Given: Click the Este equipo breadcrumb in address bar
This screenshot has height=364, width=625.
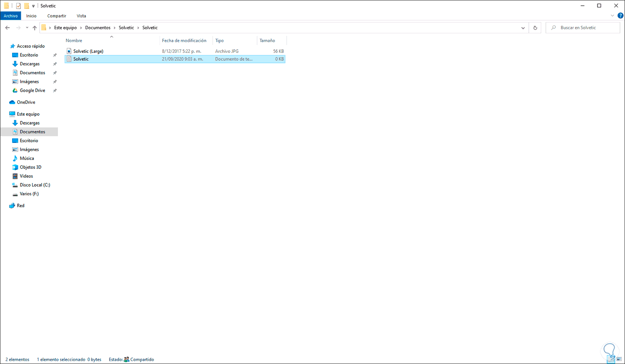Looking at the screenshot, I should pos(65,28).
